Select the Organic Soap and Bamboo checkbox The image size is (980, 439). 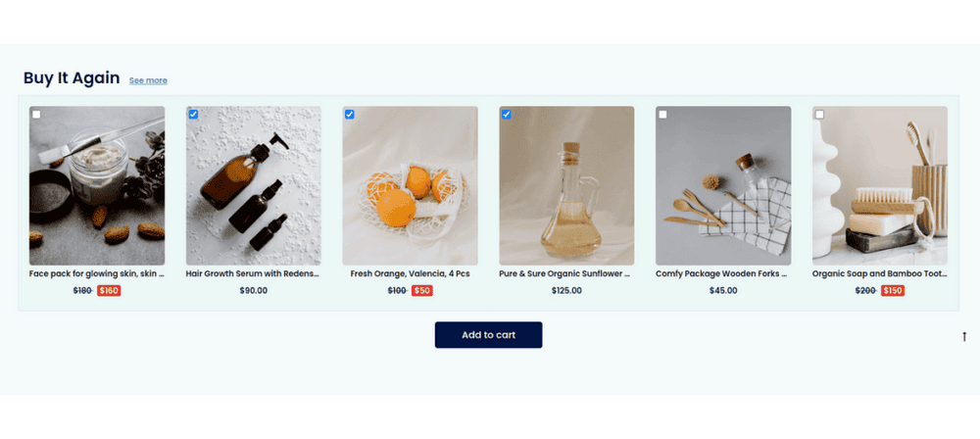click(x=819, y=115)
